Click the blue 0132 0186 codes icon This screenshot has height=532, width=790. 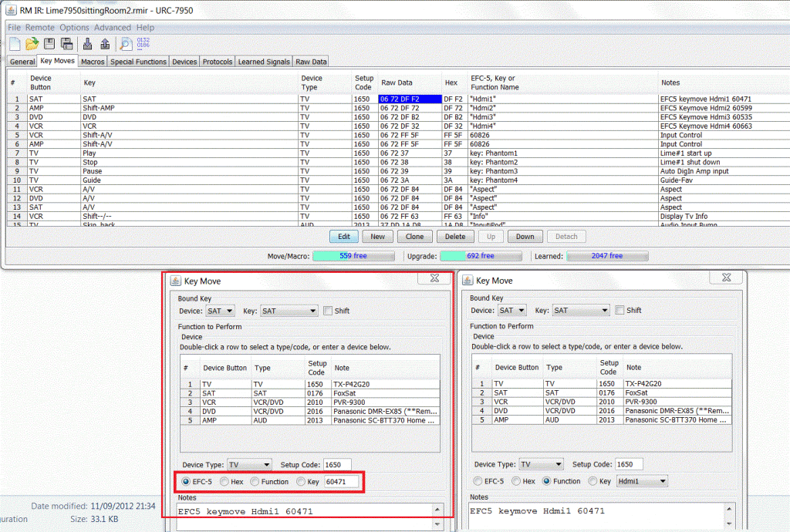pyautogui.click(x=144, y=43)
